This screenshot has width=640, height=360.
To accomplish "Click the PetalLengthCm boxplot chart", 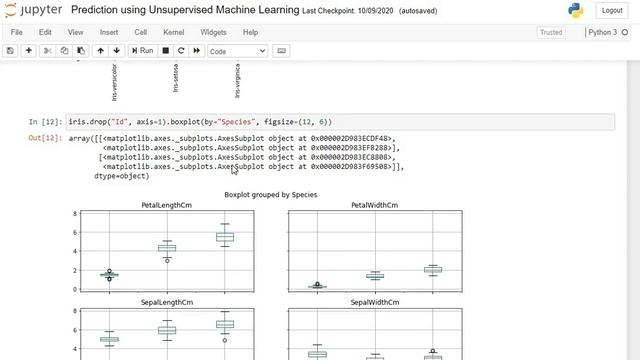I will coord(167,251).
